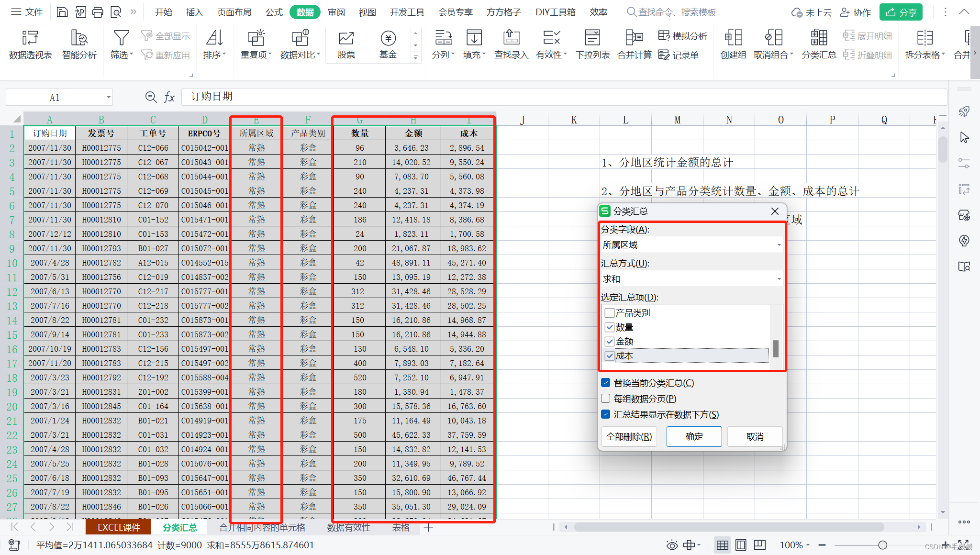980x555 pixels.
Task: Switch to the 公式 ribbon tab
Action: coord(274,12)
